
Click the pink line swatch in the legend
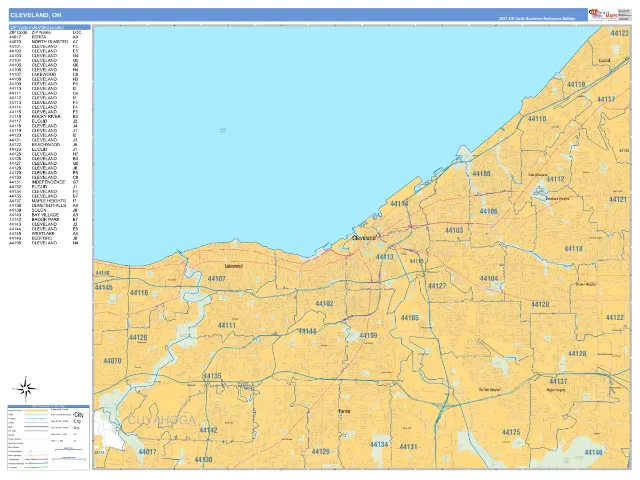tap(36, 459)
